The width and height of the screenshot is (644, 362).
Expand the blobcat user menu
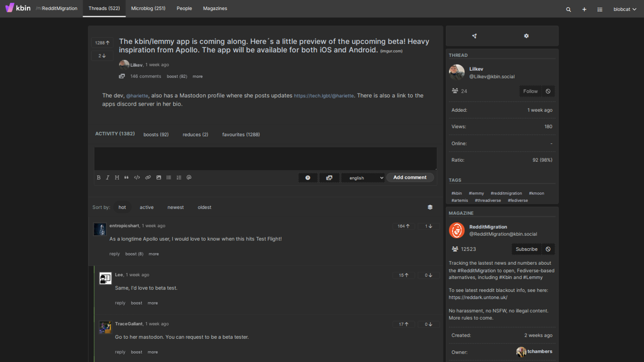tap(624, 9)
